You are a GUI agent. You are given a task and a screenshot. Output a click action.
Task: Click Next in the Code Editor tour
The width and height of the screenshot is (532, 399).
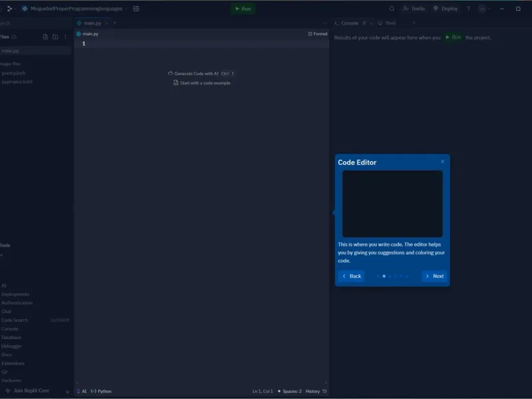(434, 276)
